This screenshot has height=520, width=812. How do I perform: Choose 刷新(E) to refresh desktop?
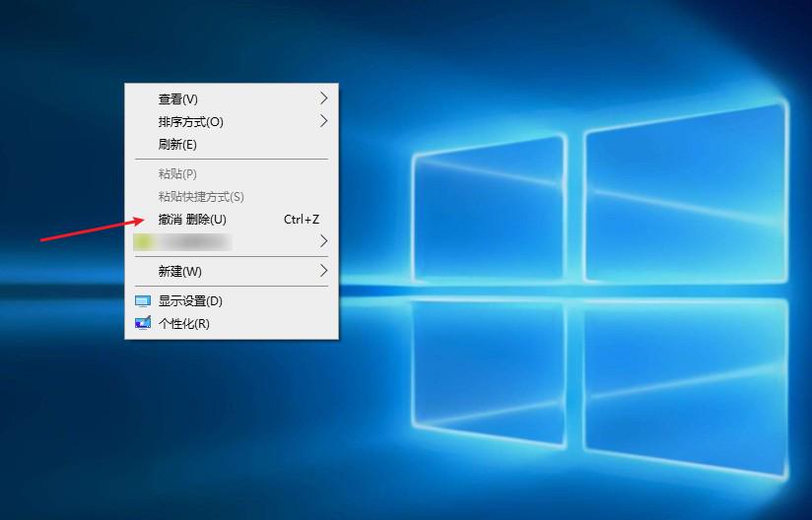(x=232, y=145)
